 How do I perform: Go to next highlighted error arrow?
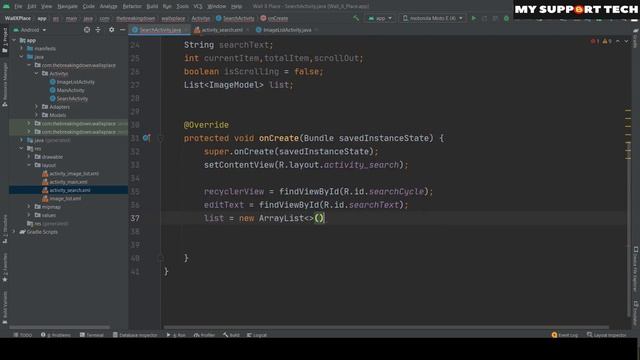coord(626,41)
